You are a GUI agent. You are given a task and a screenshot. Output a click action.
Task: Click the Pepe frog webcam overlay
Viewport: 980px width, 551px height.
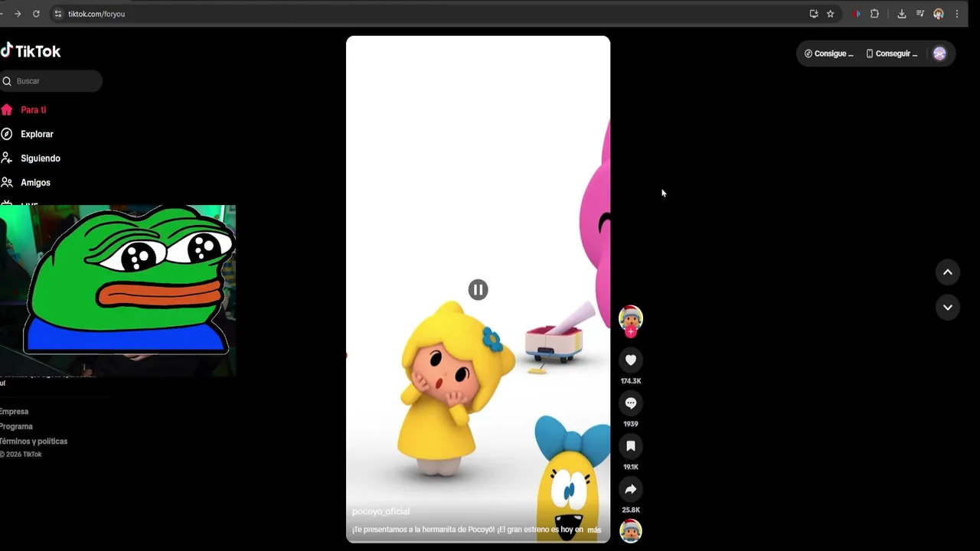118,290
